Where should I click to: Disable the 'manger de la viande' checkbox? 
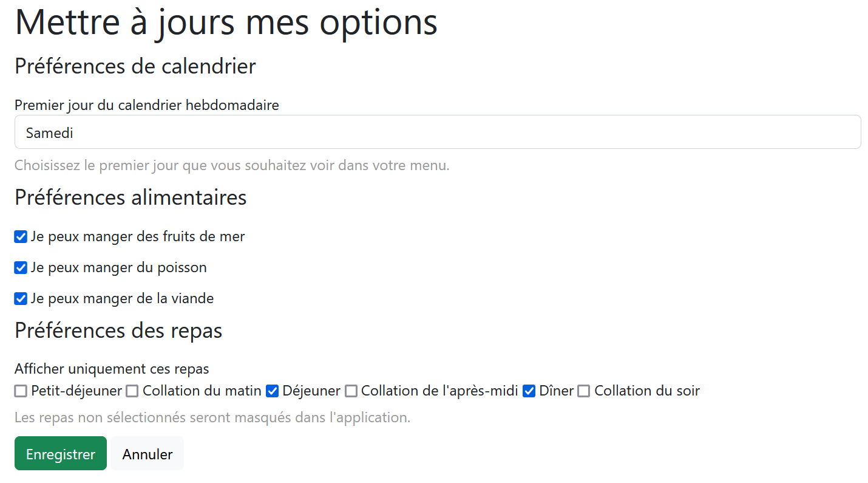21,298
